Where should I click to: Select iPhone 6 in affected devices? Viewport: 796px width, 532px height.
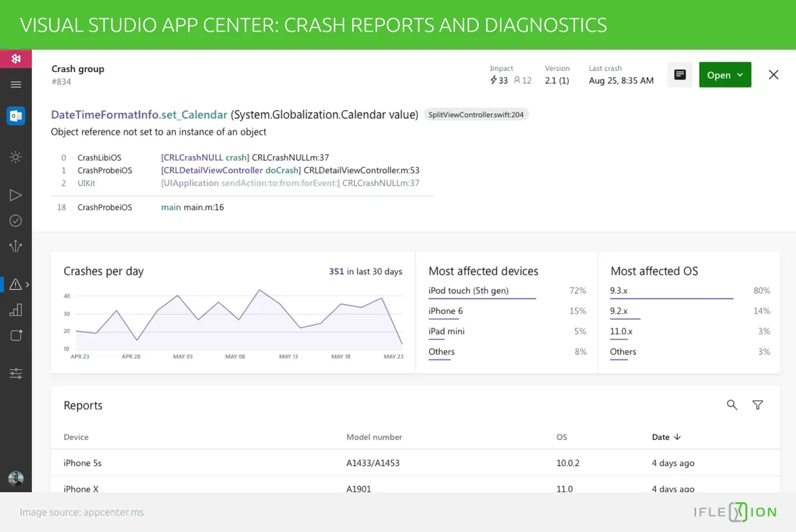445,311
